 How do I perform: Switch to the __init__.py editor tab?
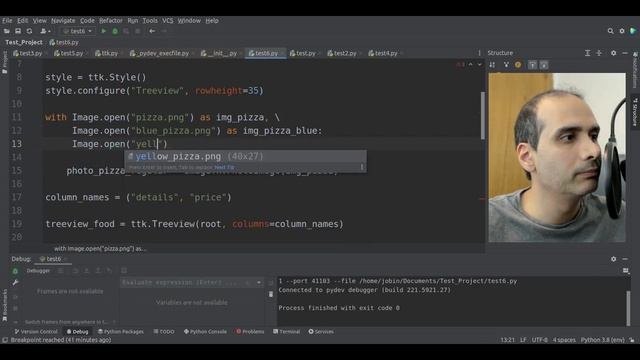(219, 53)
